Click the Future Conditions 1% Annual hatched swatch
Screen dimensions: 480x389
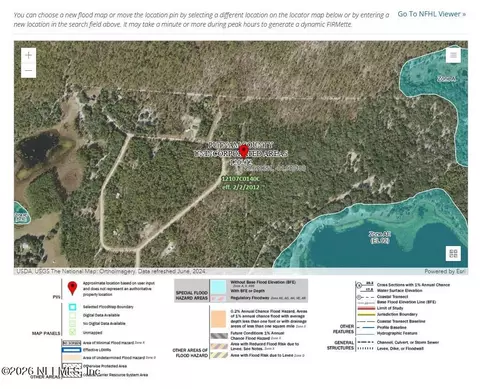coord(219,336)
